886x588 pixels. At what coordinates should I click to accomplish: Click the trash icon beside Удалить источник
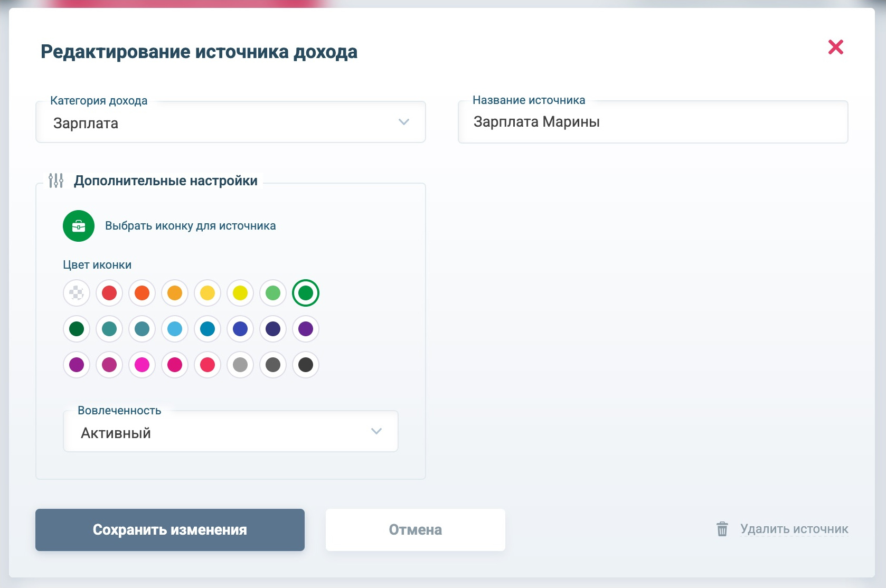click(x=722, y=529)
